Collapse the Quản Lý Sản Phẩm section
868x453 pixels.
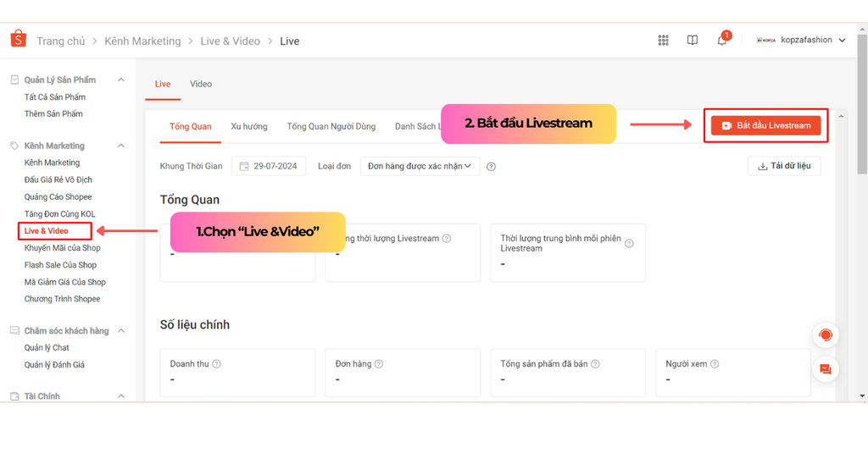pyautogui.click(x=120, y=80)
